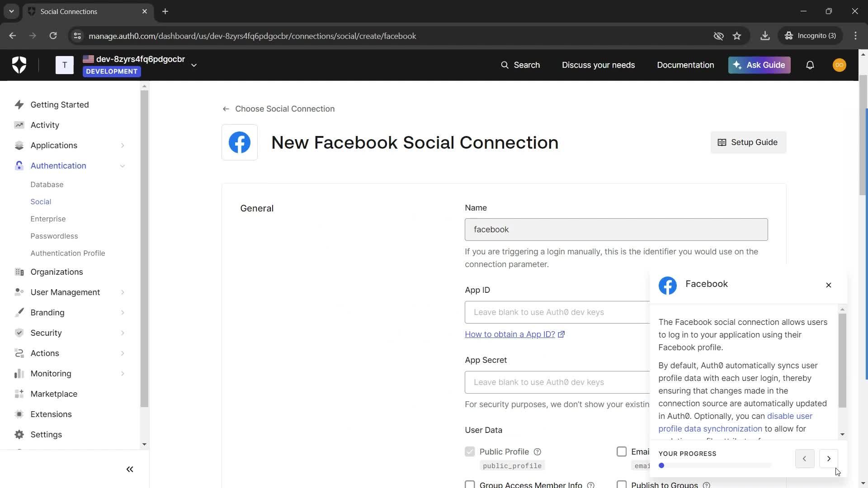
Task: Click the Getting Started lightning icon
Action: 19,105
